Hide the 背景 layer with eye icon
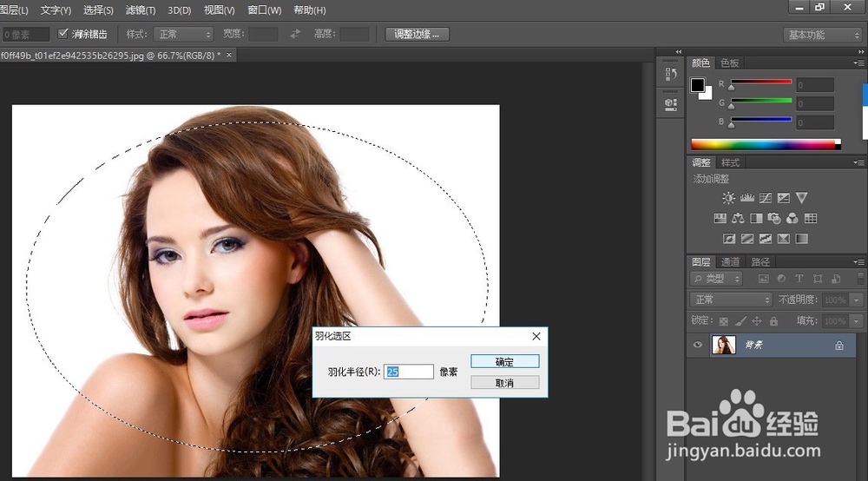The width and height of the screenshot is (868, 481). pyautogui.click(x=698, y=345)
